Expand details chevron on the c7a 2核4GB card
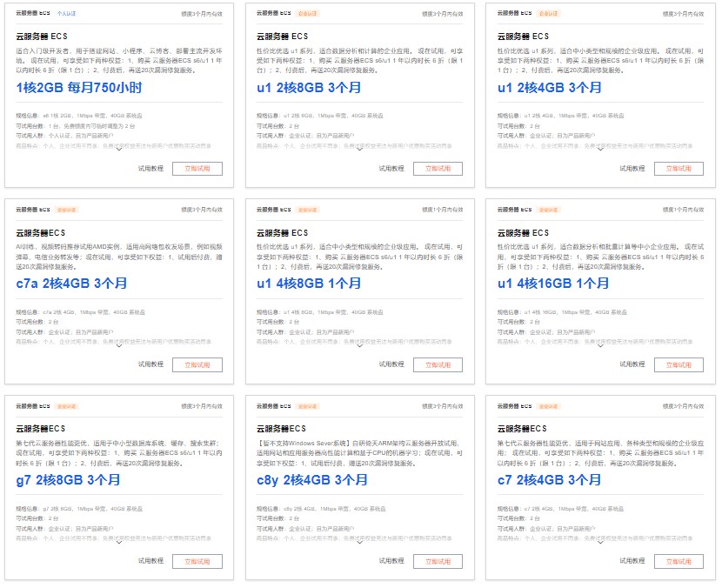Screen dimensions: 722x588 click(x=119, y=345)
